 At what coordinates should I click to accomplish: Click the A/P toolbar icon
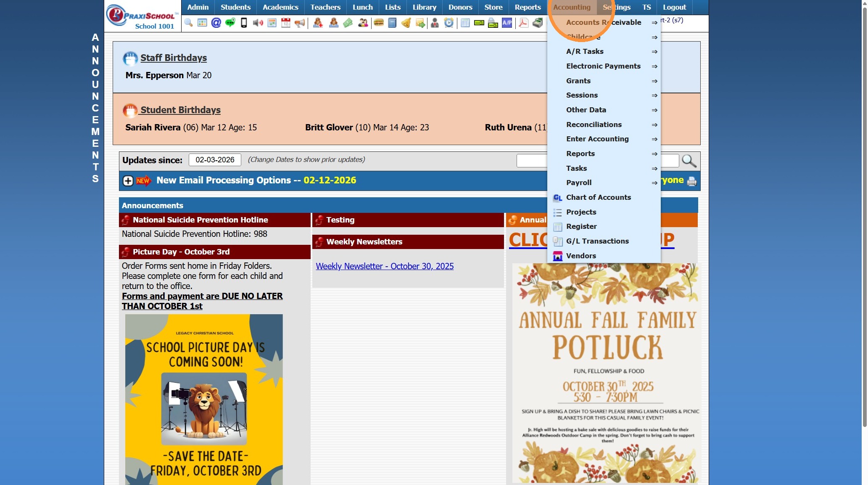tap(507, 23)
